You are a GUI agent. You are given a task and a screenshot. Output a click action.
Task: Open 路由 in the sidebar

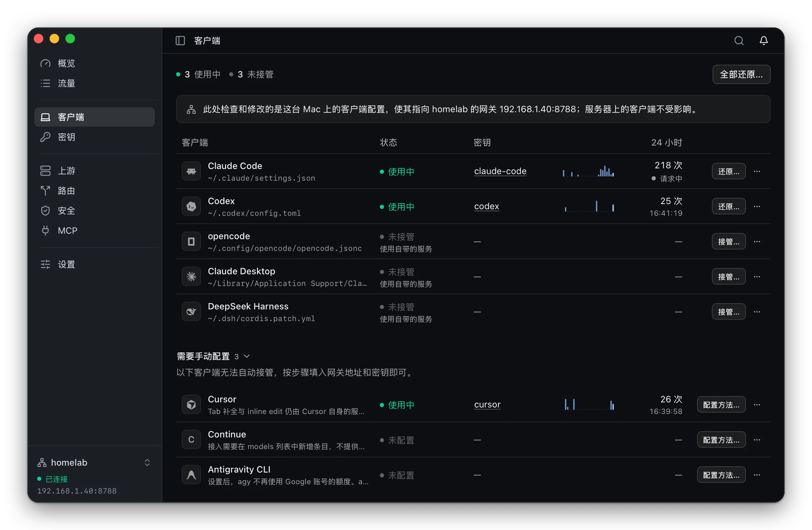pos(95,191)
